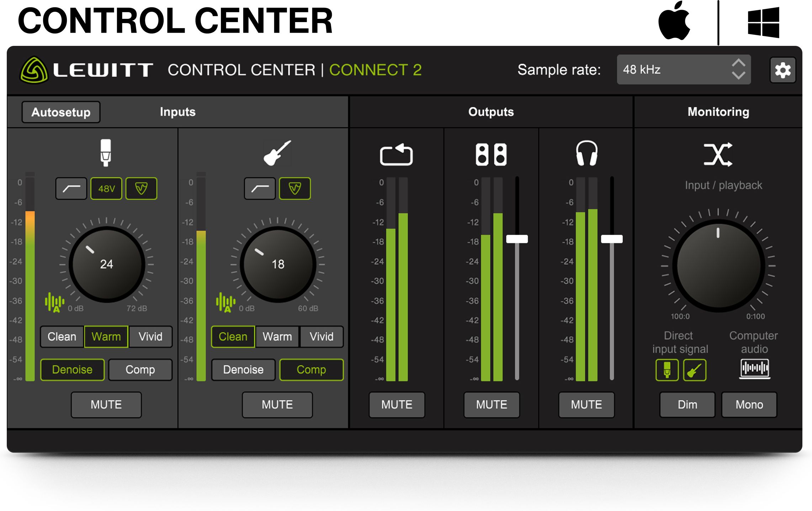Select Warm preamp mode on guitar channel

pyautogui.click(x=277, y=337)
